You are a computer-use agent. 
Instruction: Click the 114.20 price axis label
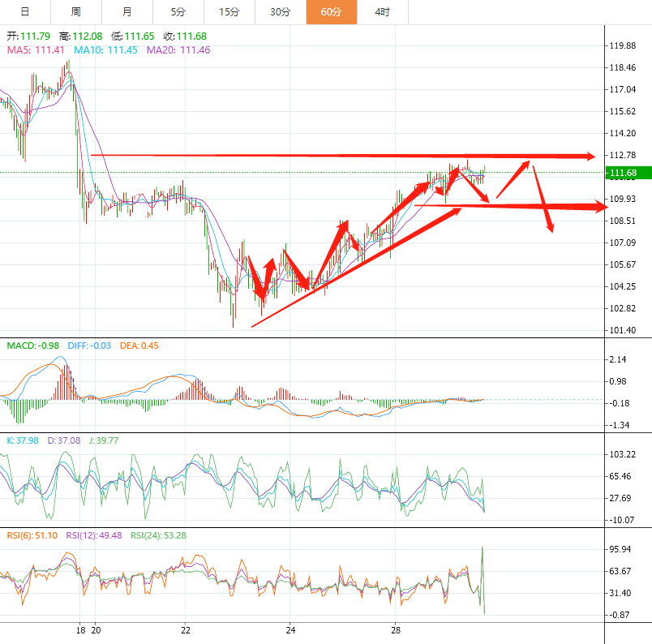[623, 134]
